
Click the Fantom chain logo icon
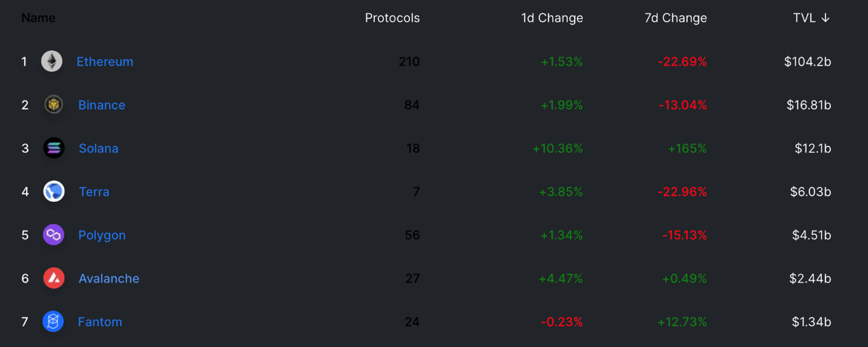pyautogui.click(x=53, y=322)
